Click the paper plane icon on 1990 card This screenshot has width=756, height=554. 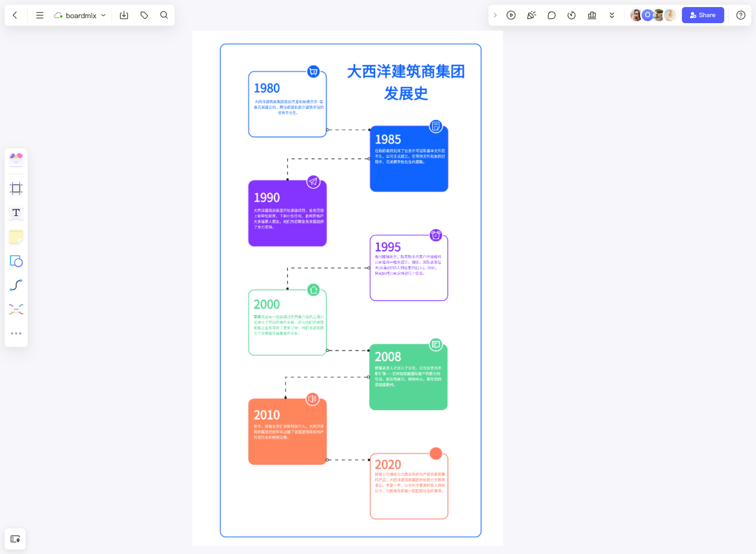(x=313, y=181)
